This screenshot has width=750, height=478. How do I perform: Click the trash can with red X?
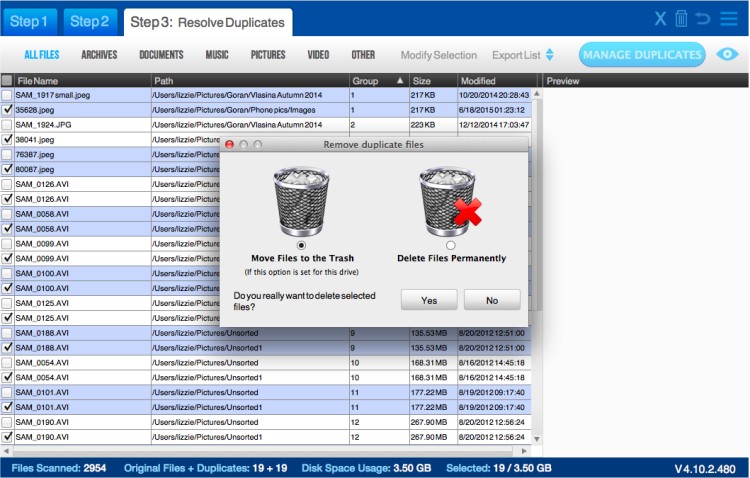point(448,202)
